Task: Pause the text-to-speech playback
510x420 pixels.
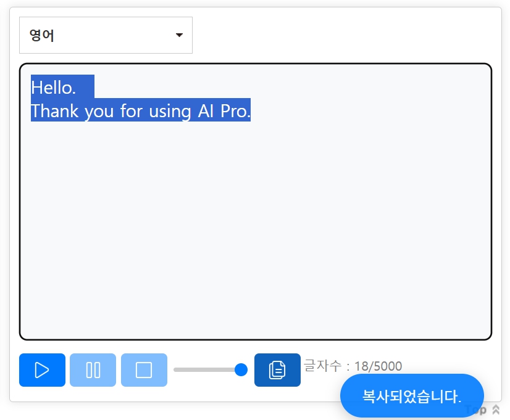Action: (93, 370)
